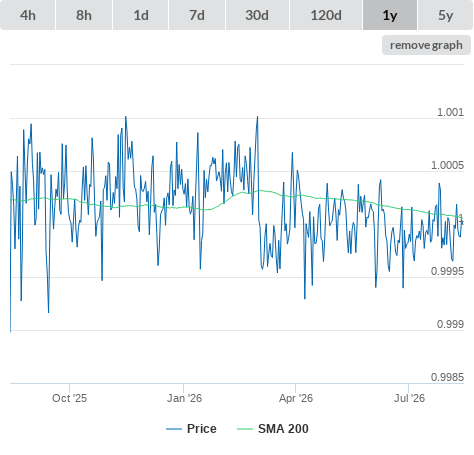Viewport: 474px width, 455px height.
Task: Open the 7d time range view
Action: (x=197, y=15)
